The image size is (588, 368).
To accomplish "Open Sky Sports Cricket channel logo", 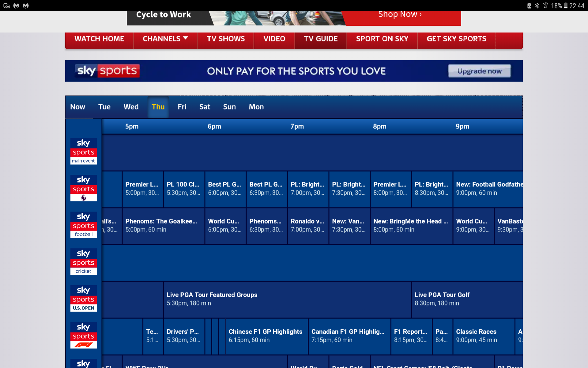I will click(84, 262).
